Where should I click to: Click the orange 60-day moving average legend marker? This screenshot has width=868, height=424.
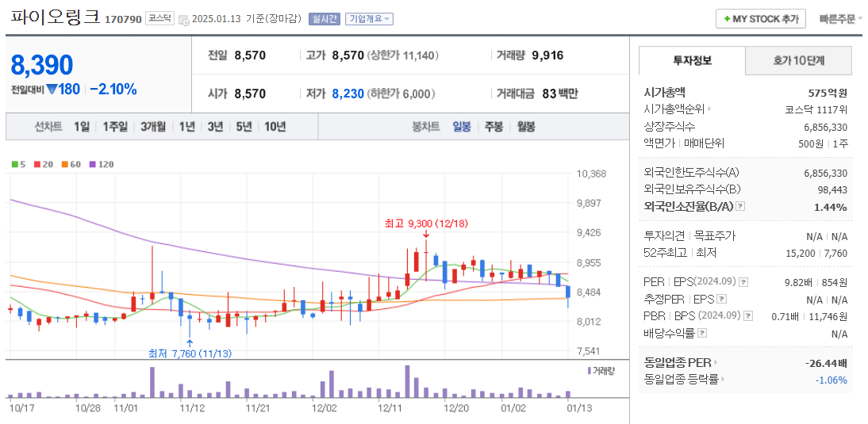pos(63,164)
